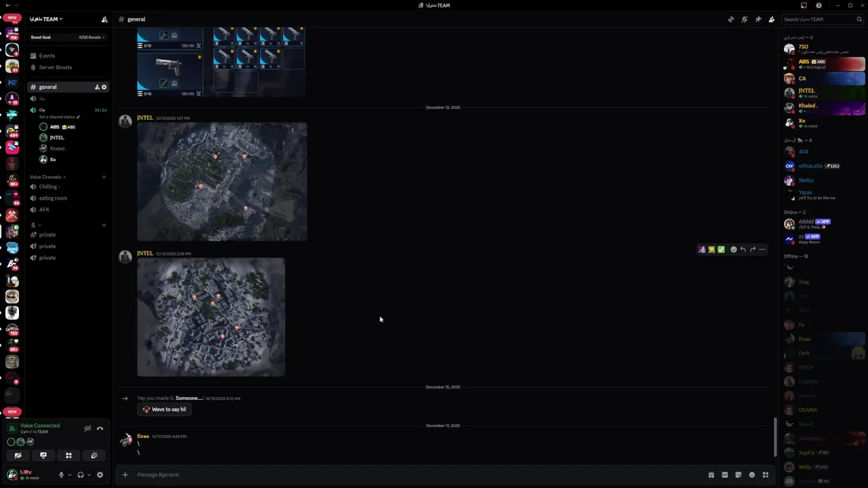Open edit channel gear on general row
The height and width of the screenshot is (488, 868).
coord(104,87)
